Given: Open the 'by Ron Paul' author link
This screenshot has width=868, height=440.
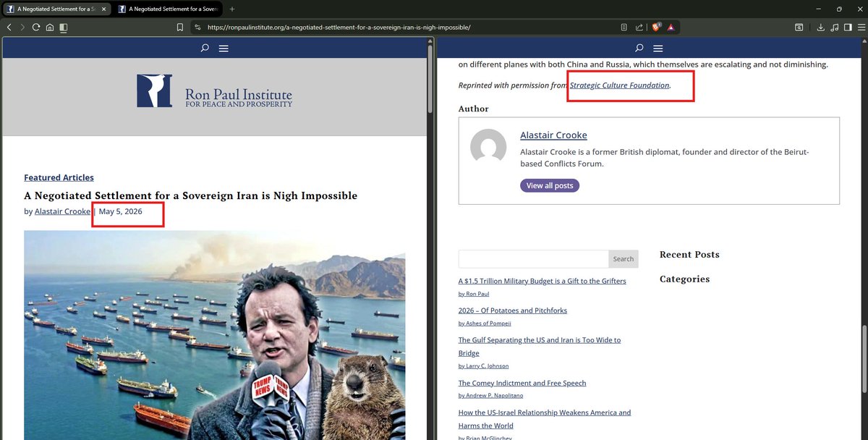Looking at the screenshot, I should point(474,294).
